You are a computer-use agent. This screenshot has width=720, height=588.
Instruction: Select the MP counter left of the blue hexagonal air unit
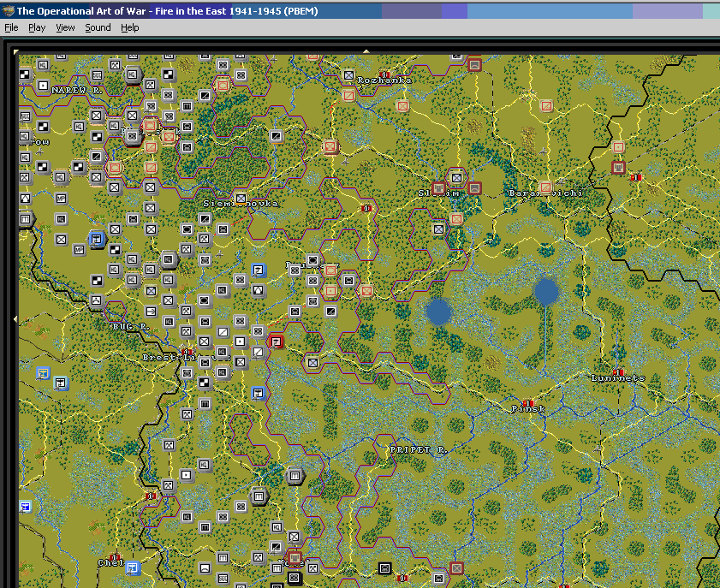pos(79,250)
